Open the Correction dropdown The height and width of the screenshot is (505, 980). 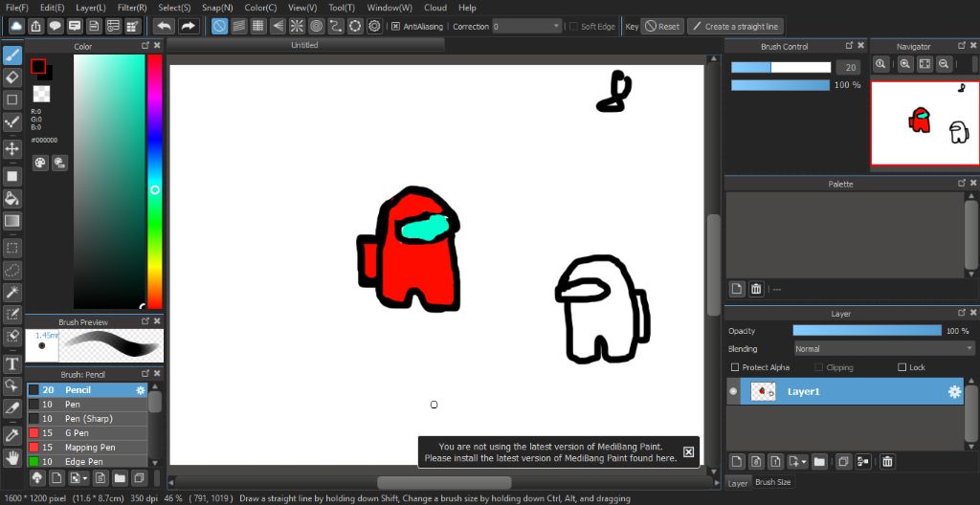(527, 26)
